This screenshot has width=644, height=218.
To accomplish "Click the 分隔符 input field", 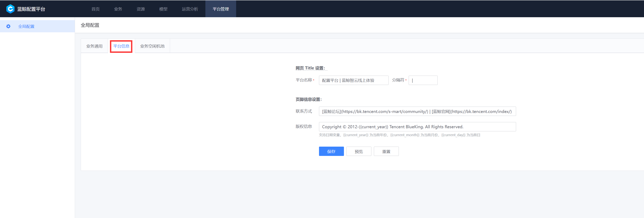I will tap(423, 80).
